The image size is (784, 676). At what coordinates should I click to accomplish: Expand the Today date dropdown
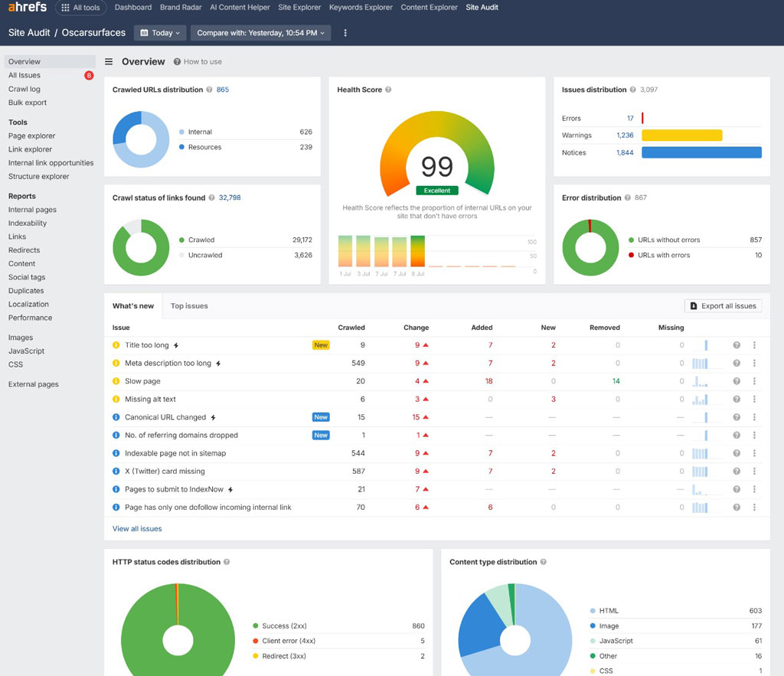click(x=160, y=33)
